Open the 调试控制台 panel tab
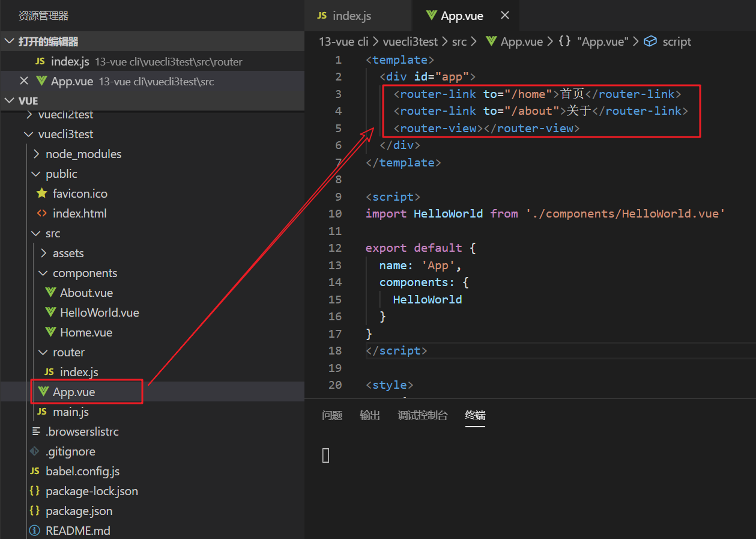The width and height of the screenshot is (756, 539). coord(423,415)
